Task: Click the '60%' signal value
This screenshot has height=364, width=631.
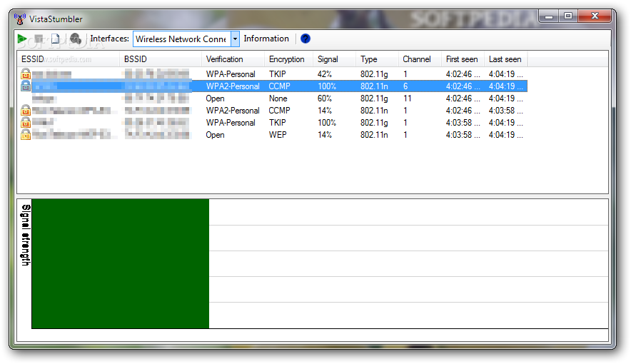Action: click(325, 98)
